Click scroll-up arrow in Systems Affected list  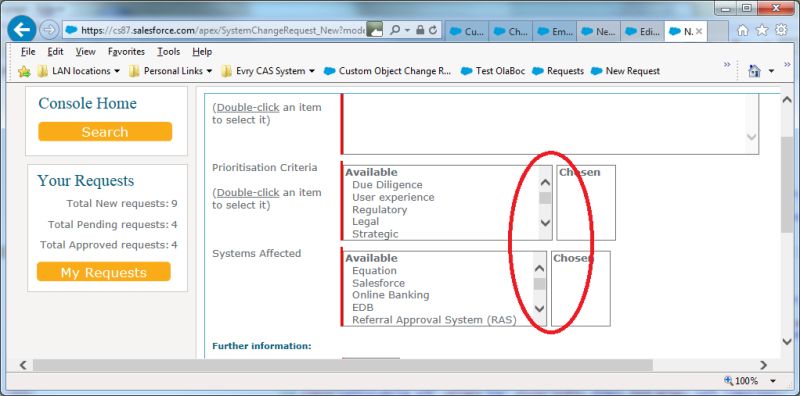pos(540,268)
